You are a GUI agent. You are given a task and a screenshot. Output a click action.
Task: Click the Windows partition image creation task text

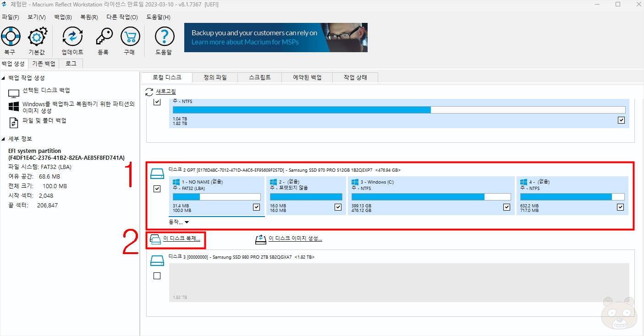(x=78, y=108)
